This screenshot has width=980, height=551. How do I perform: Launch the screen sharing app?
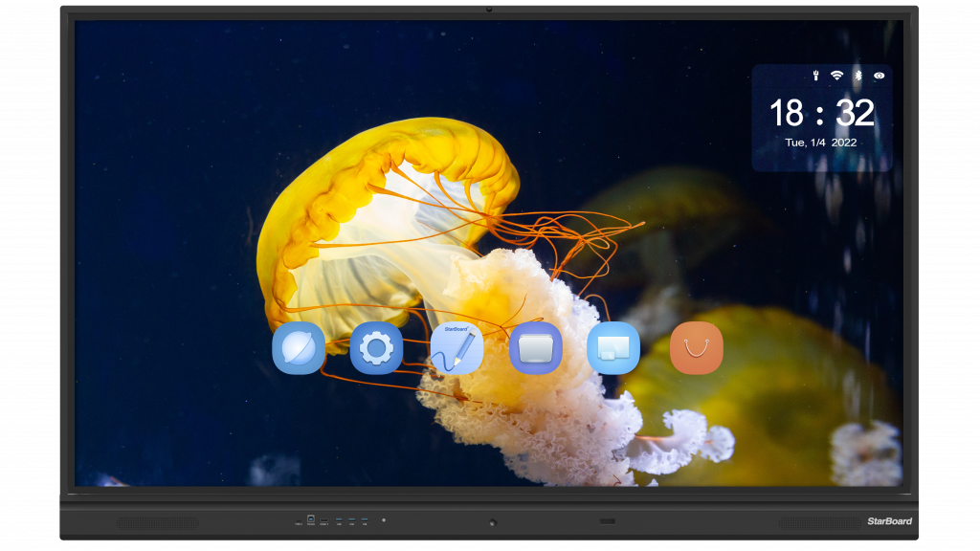coord(613,348)
